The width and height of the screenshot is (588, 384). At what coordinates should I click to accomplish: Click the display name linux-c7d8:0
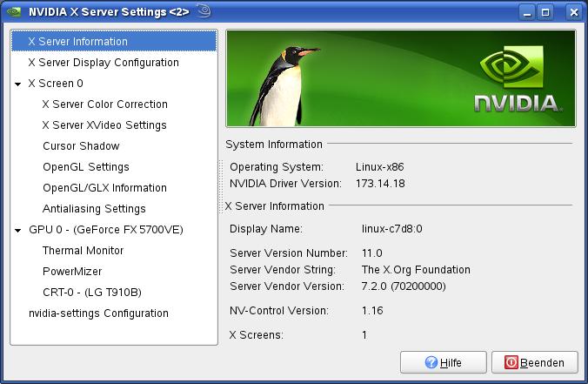coord(392,229)
